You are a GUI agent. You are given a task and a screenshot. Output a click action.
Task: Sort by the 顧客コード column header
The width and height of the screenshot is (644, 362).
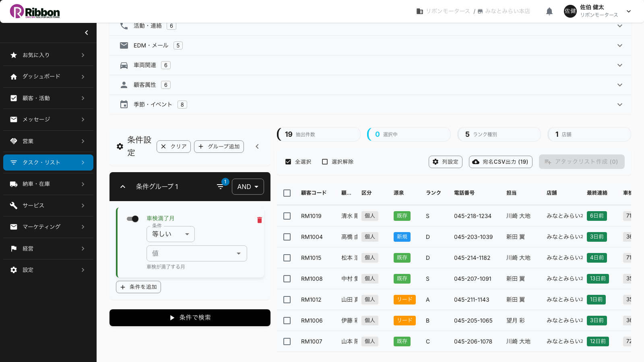pyautogui.click(x=314, y=193)
